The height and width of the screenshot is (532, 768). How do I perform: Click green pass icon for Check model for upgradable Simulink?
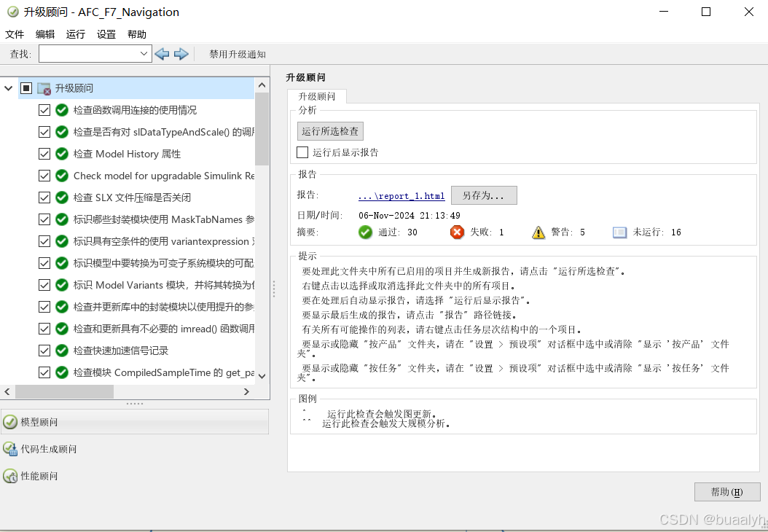coord(62,176)
